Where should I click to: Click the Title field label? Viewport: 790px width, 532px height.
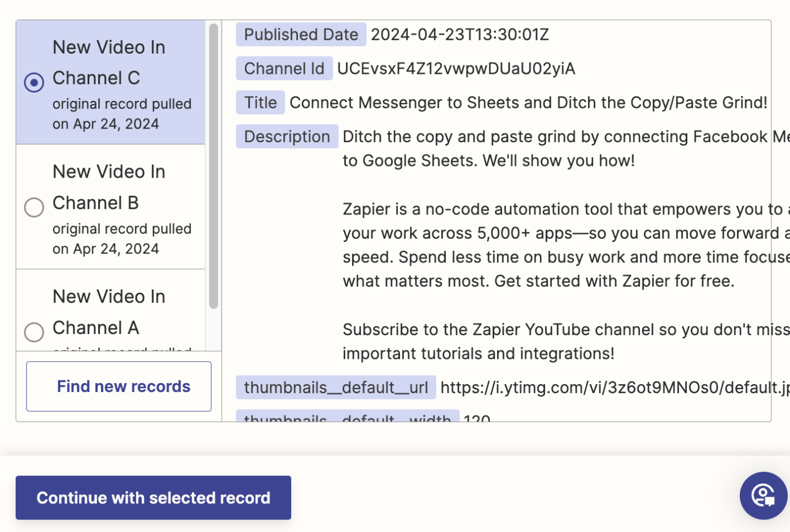click(261, 102)
